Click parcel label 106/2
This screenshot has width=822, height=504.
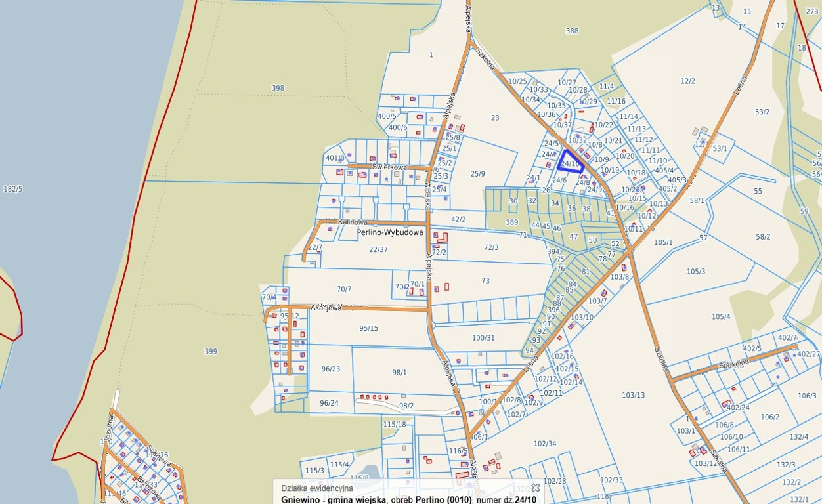click(x=770, y=417)
